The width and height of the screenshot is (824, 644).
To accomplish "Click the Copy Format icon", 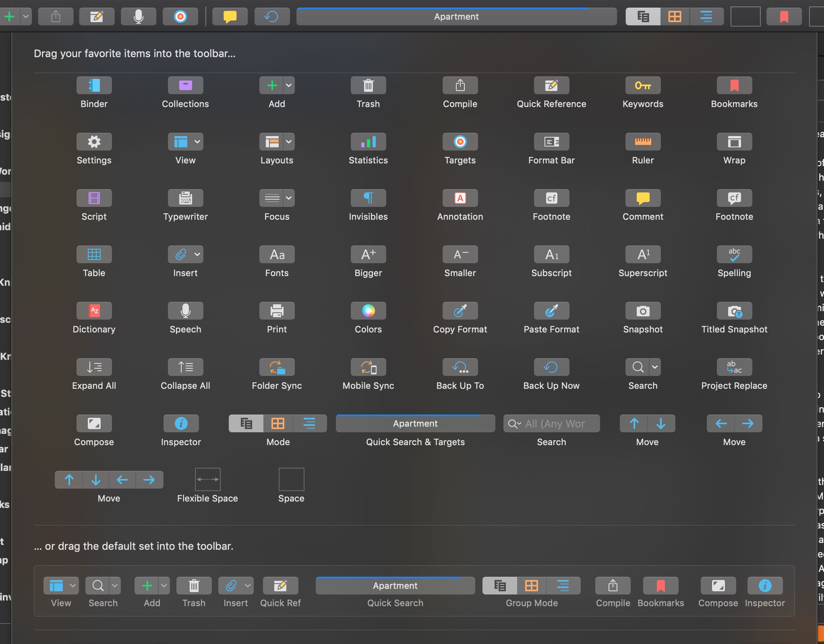I will click(x=460, y=311).
